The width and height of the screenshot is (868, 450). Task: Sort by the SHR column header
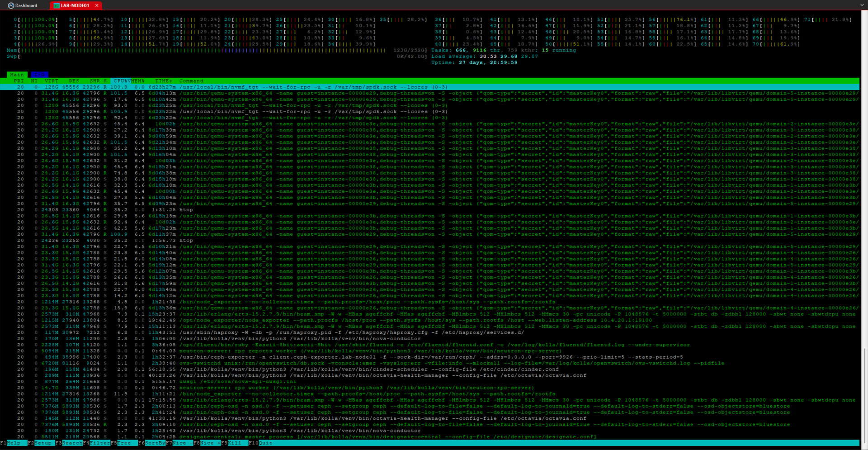[x=94, y=81]
